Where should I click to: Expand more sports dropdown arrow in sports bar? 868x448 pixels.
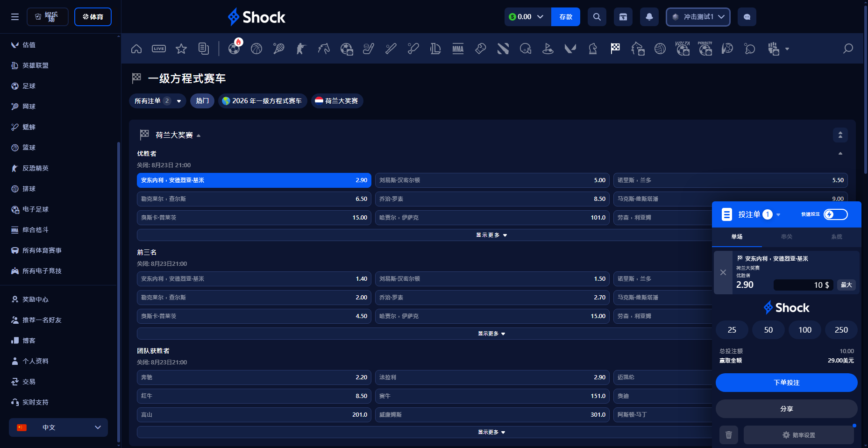point(787,49)
